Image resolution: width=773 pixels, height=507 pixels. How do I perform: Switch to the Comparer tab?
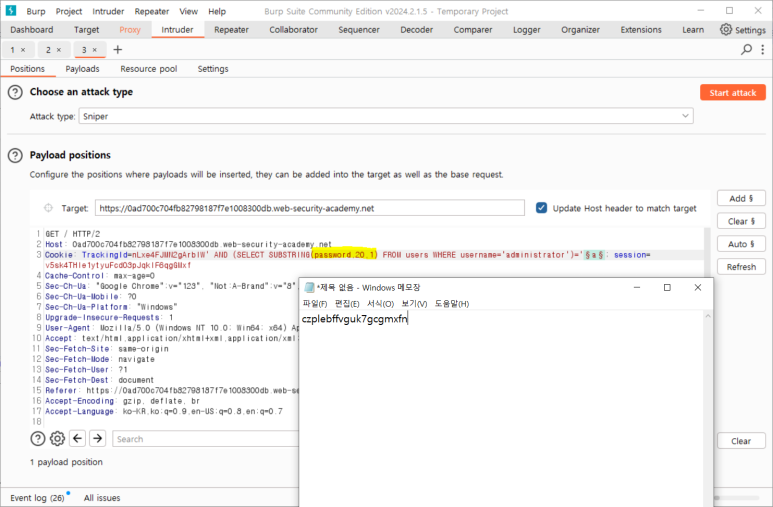[x=473, y=30]
